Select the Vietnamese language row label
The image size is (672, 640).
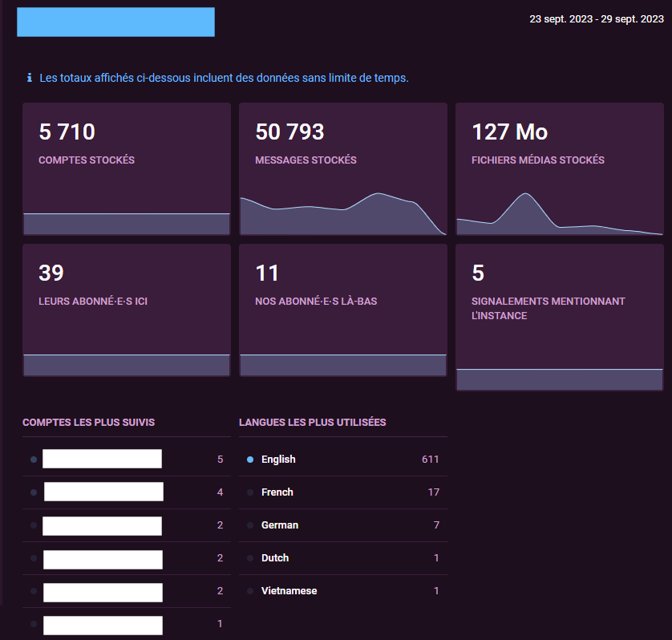(289, 591)
